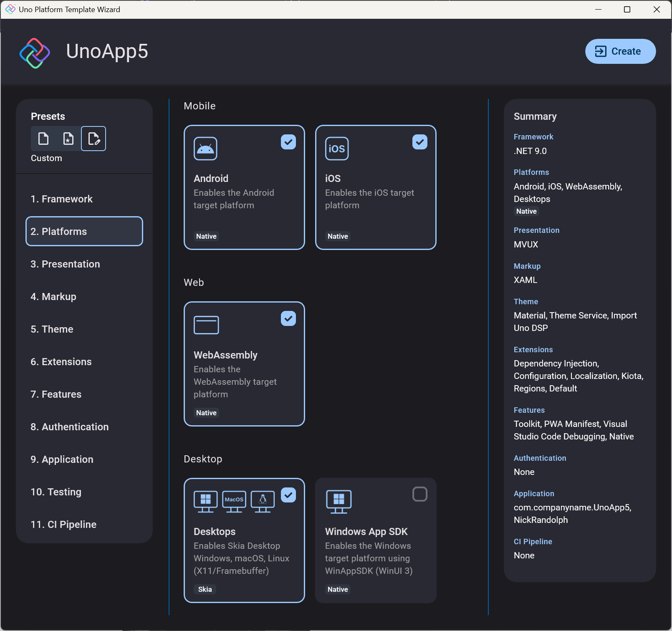Click the Native badge under Summary Platforms
This screenshot has height=631, width=672.
click(x=526, y=211)
